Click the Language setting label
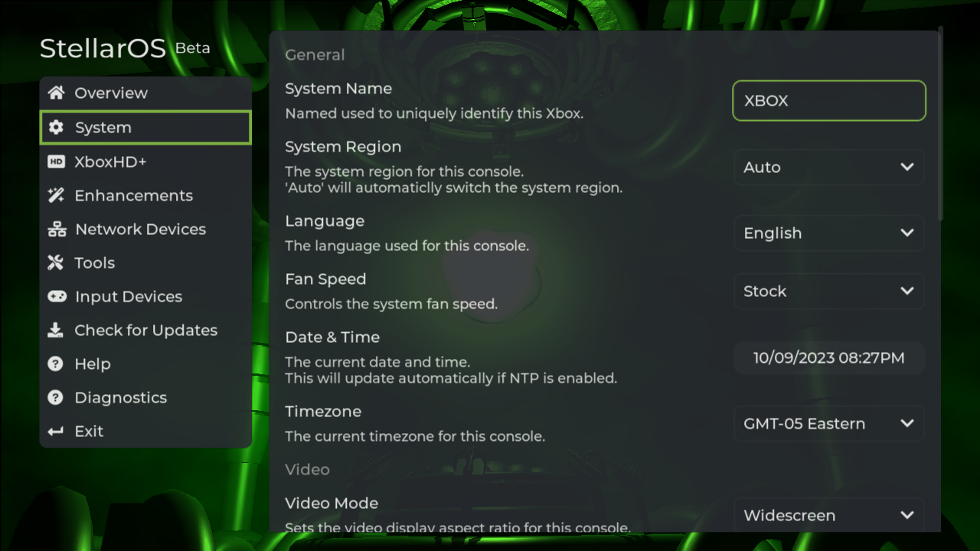980x551 pixels. [325, 221]
